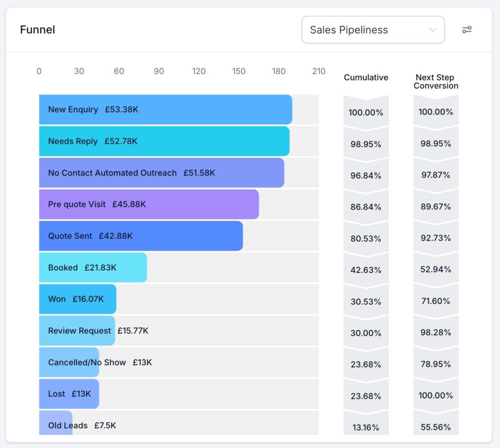Click the Old Leads bar
500x448 pixels.
56,423
